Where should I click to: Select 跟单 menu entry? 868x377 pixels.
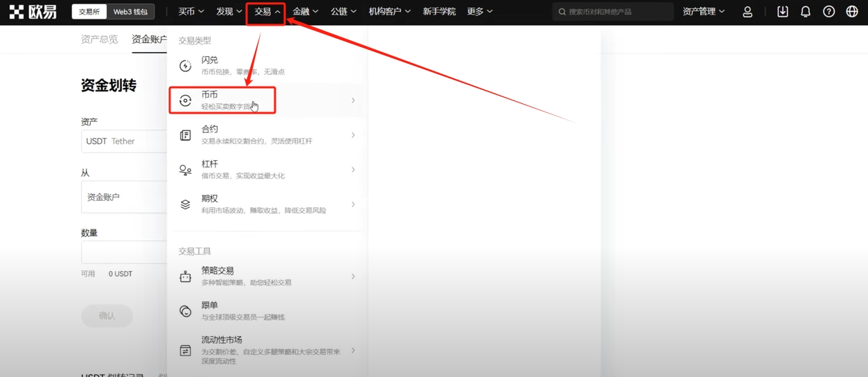[x=267, y=311]
